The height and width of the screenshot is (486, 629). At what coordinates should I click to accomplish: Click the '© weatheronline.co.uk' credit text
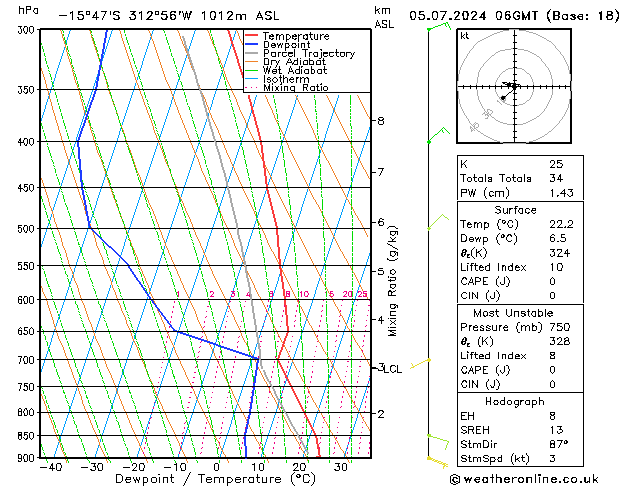(524, 479)
